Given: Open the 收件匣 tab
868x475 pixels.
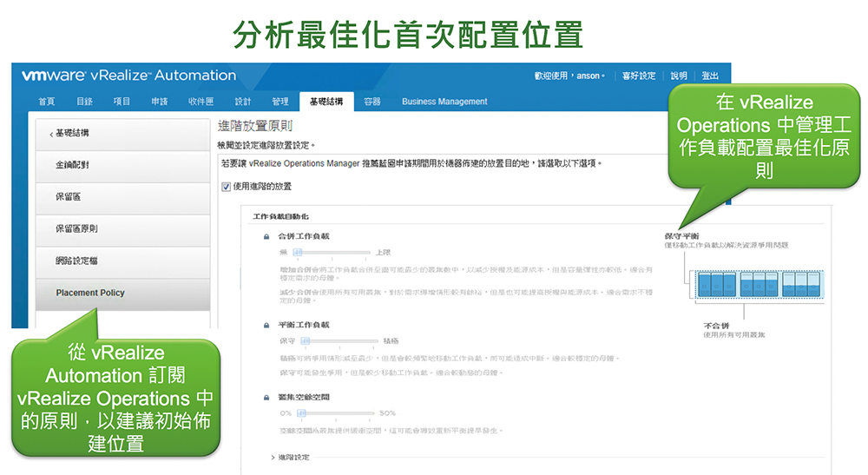Looking at the screenshot, I should point(201,102).
